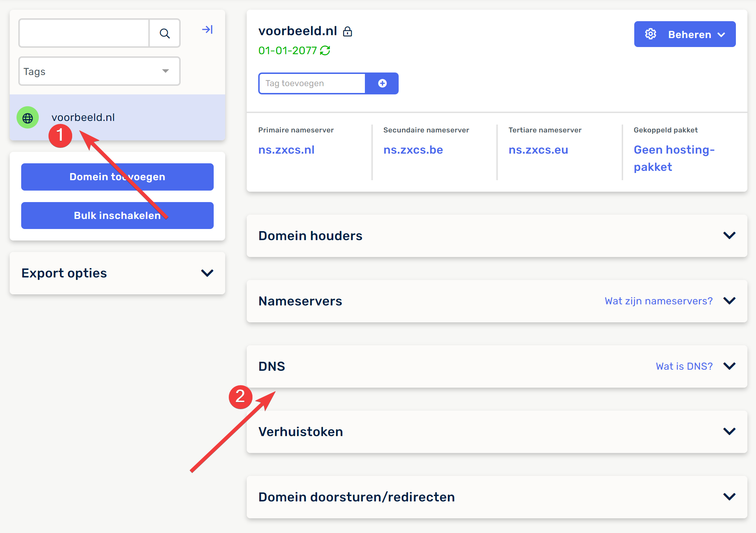Click into the Tag toevoegen field
Image resolution: width=756 pixels, height=533 pixels.
pyautogui.click(x=312, y=83)
